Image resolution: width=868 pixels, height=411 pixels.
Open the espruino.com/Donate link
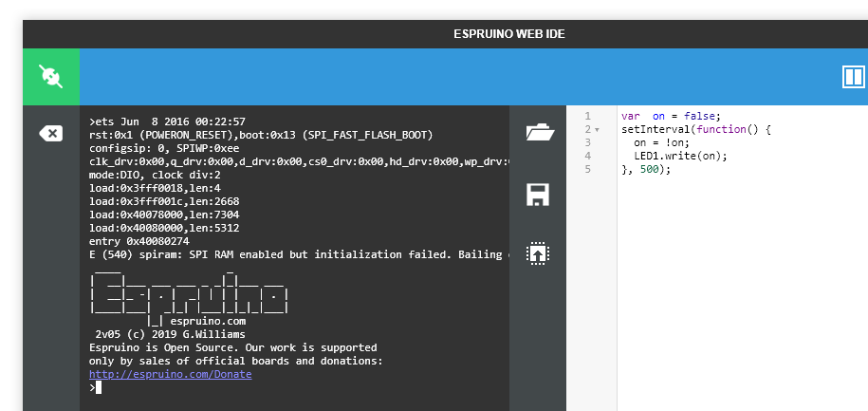click(171, 374)
